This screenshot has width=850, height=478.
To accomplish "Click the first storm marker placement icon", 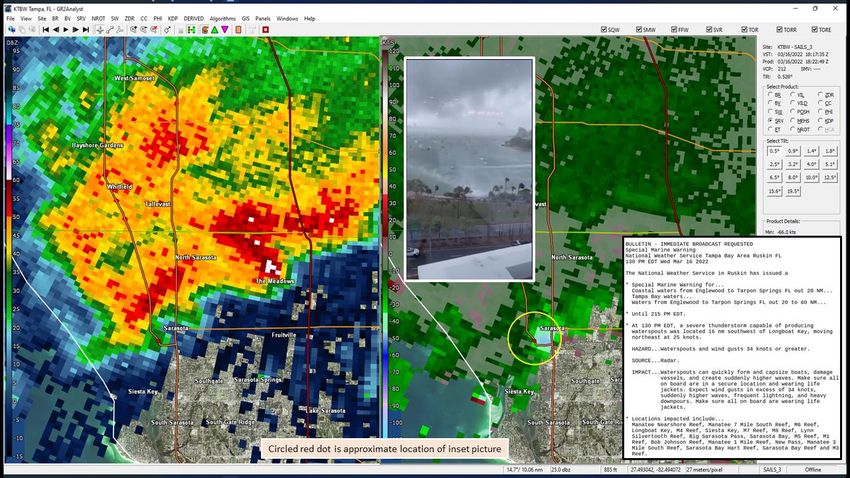I will pos(133,29).
